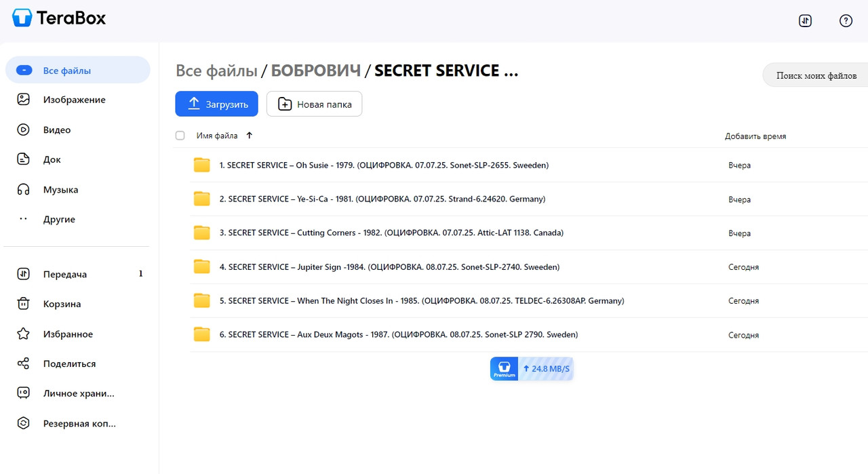Click the Док document icon
The width and height of the screenshot is (868, 474).
(24, 159)
